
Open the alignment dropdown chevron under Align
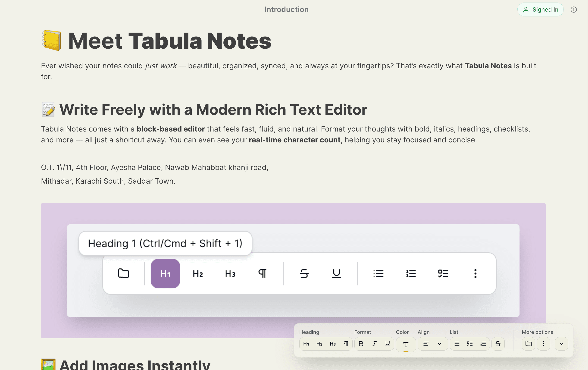click(x=439, y=344)
